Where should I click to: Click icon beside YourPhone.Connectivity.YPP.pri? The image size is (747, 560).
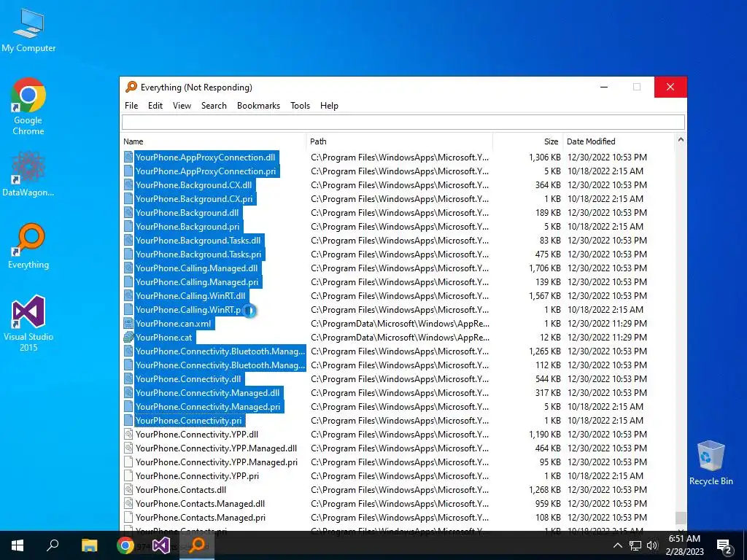click(x=128, y=475)
